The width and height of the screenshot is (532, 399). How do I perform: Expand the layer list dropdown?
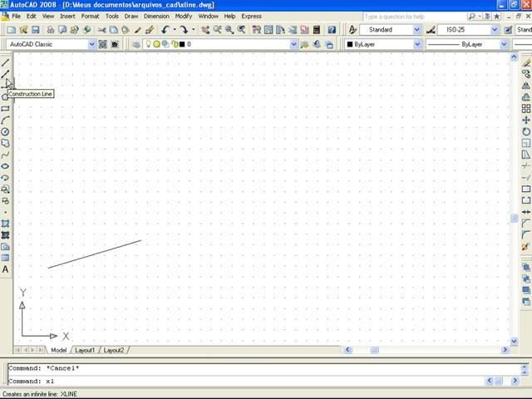(x=293, y=44)
